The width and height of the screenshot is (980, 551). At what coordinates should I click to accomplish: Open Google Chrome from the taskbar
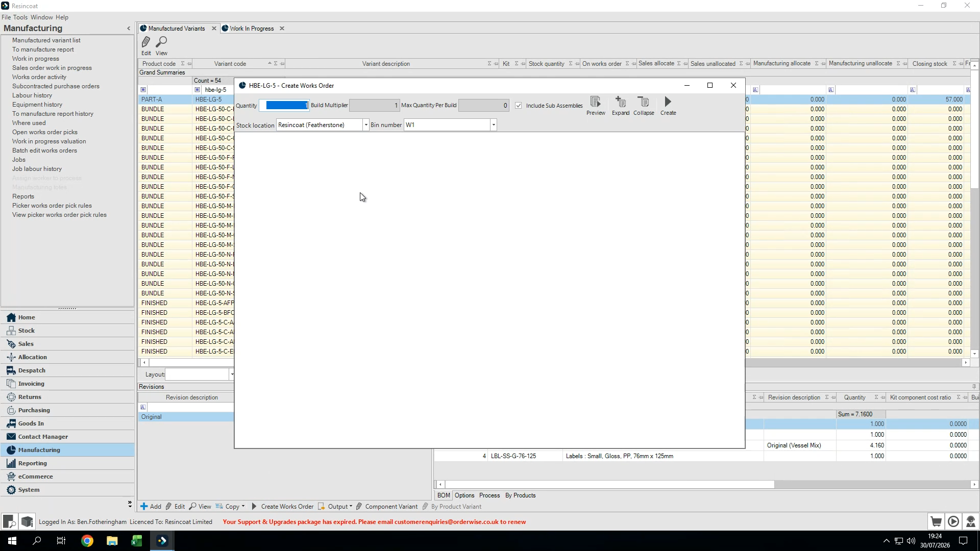87,541
